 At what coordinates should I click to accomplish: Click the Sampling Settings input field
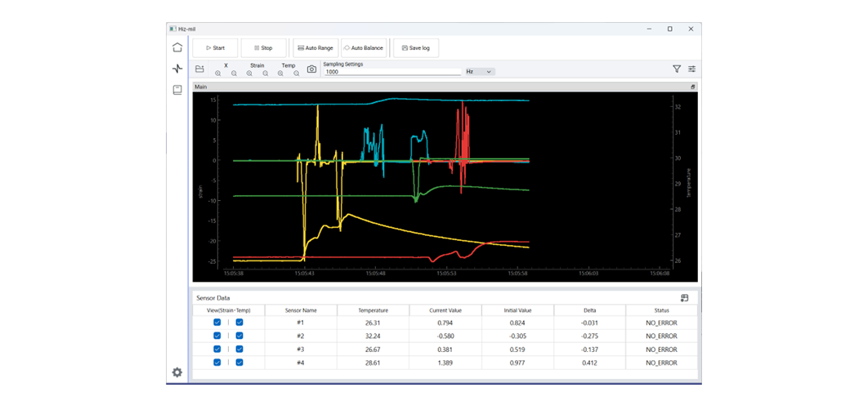pos(392,72)
